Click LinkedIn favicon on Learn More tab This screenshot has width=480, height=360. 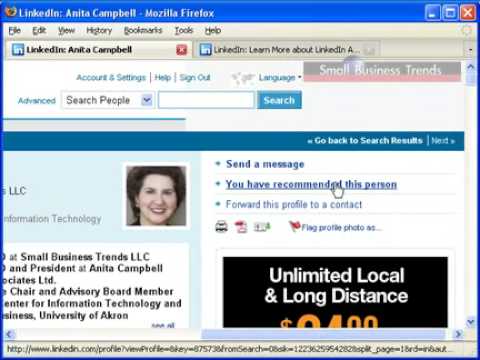tap(205, 50)
